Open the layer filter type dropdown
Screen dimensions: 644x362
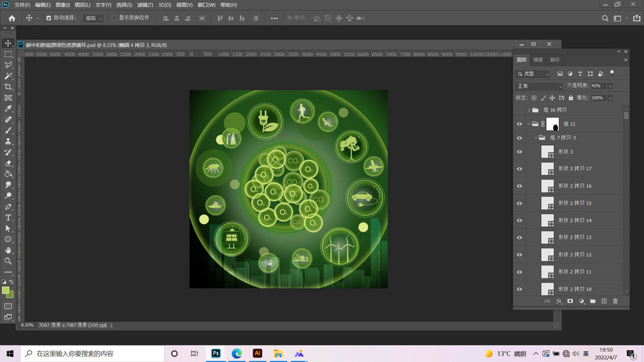(x=532, y=74)
